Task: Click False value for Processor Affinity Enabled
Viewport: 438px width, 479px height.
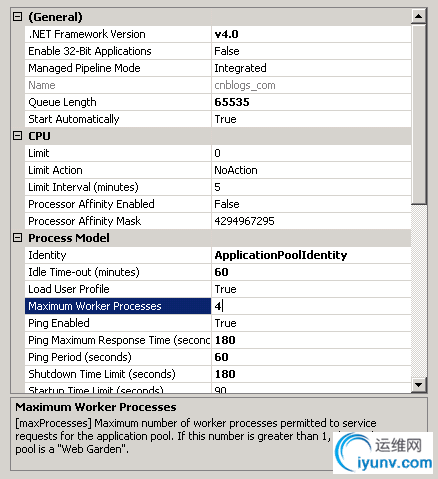Action: 311,204
